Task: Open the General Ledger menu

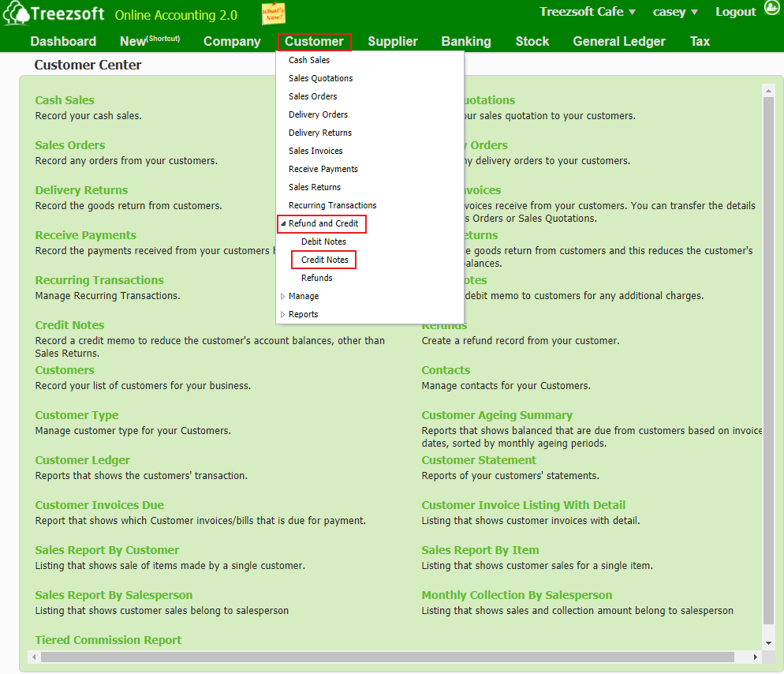Action: [x=619, y=41]
